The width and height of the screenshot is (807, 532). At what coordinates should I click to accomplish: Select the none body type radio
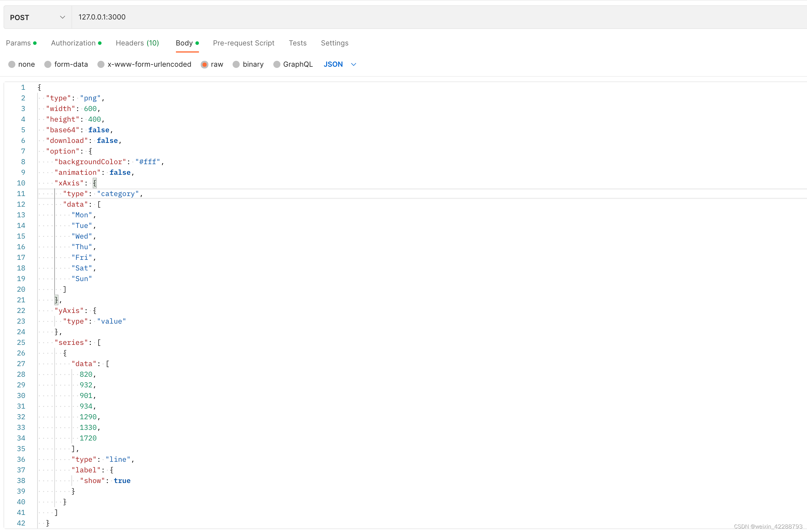[12, 64]
